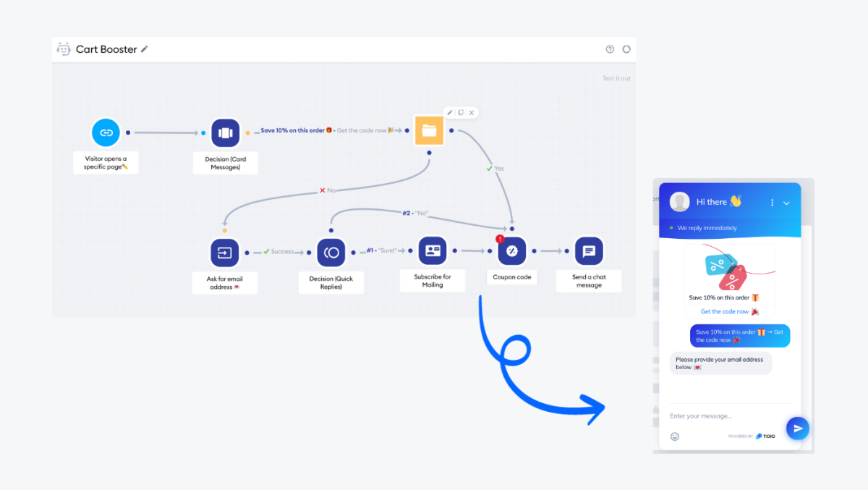Click the 'Visitor opens a specific page' trigger node
Image resolution: width=868 pixels, height=490 pixels.
coord(106,132)
